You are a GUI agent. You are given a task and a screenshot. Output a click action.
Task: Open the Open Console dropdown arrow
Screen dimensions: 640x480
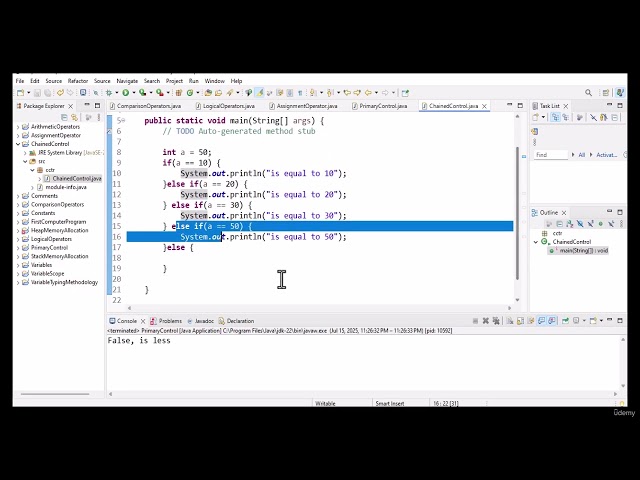[601, 321]
